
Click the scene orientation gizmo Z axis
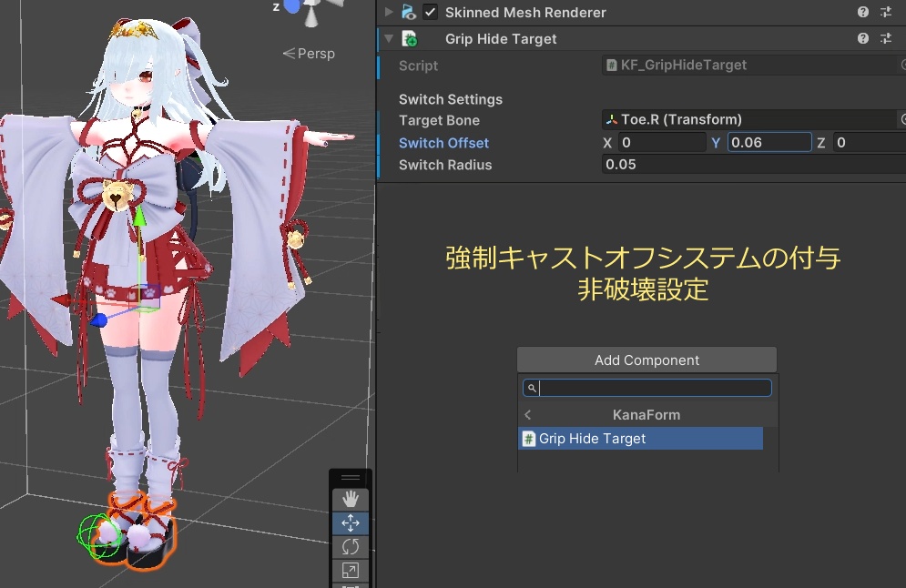(291, 6)
